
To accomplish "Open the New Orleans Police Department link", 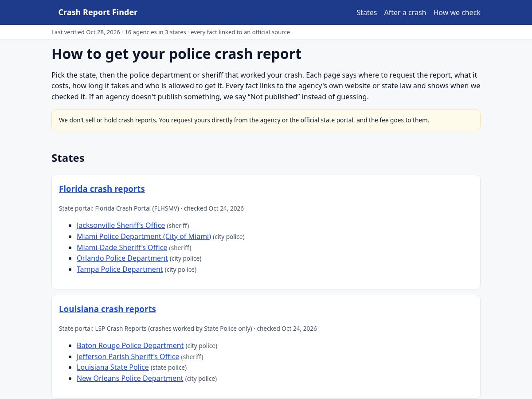I will (130, 378).
